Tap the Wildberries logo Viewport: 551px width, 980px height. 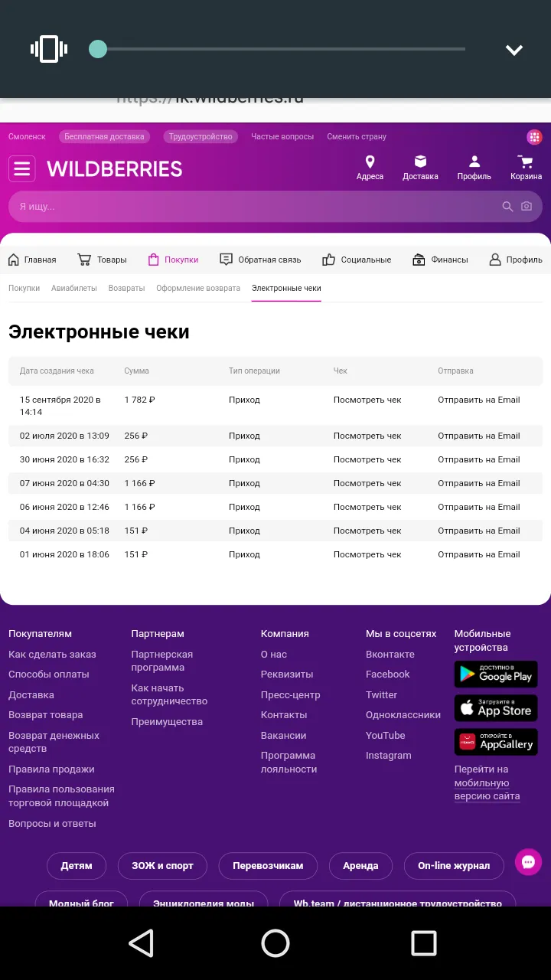pos(115,168)
